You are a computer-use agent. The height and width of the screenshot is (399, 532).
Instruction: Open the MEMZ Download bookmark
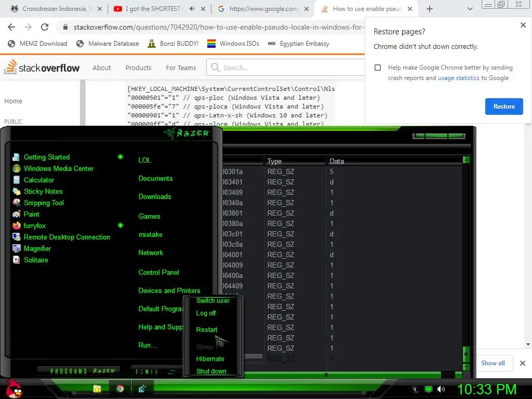37,44
